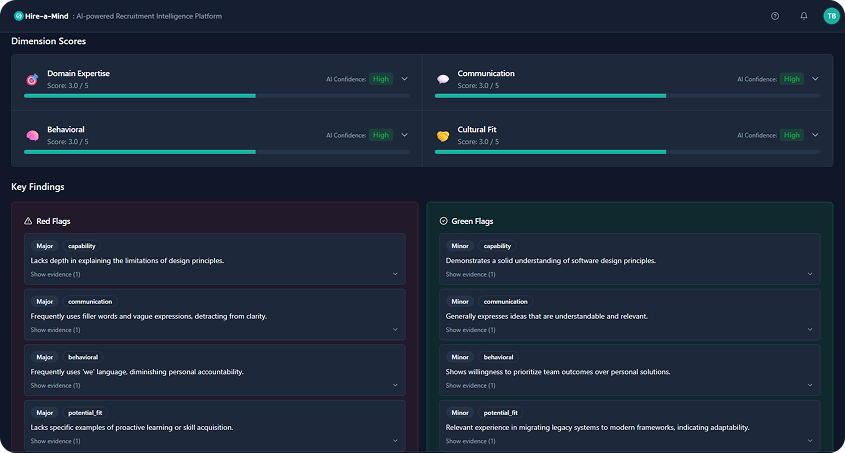Show evidence for lacks depth red flag

pyautogui.click(x=56, y=274)
